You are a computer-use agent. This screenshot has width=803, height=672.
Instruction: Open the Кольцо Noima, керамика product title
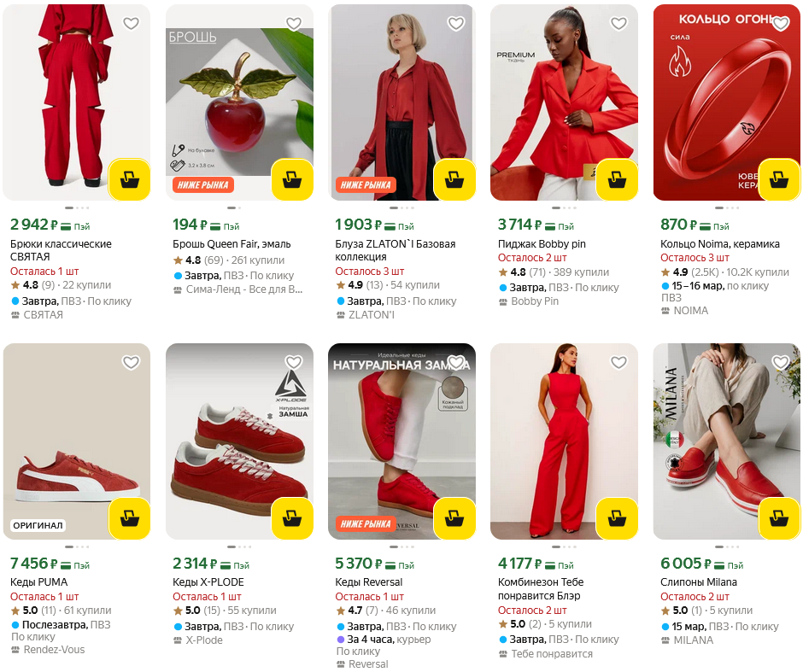(x=720, y=244)
